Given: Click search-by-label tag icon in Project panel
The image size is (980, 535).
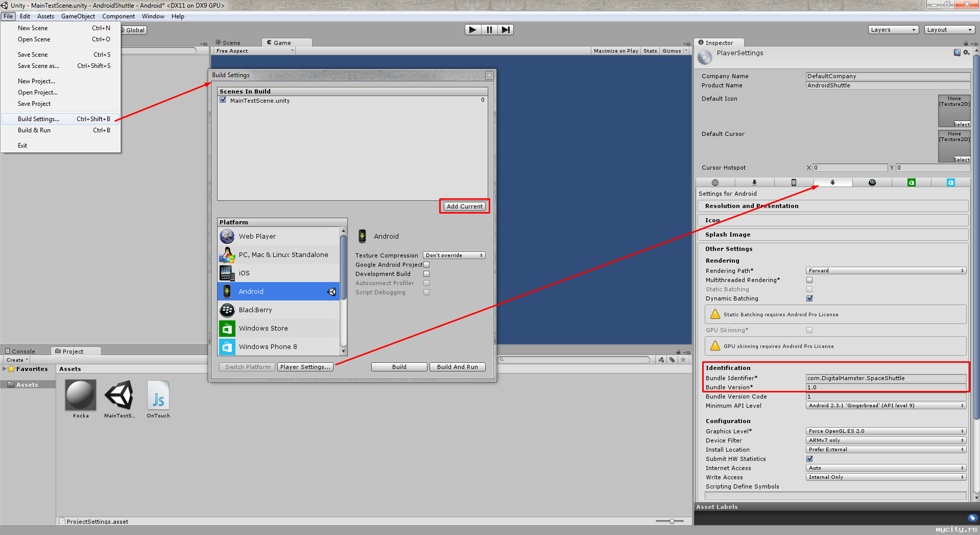Looking at the screenshot, I should (x=672, y=360).
